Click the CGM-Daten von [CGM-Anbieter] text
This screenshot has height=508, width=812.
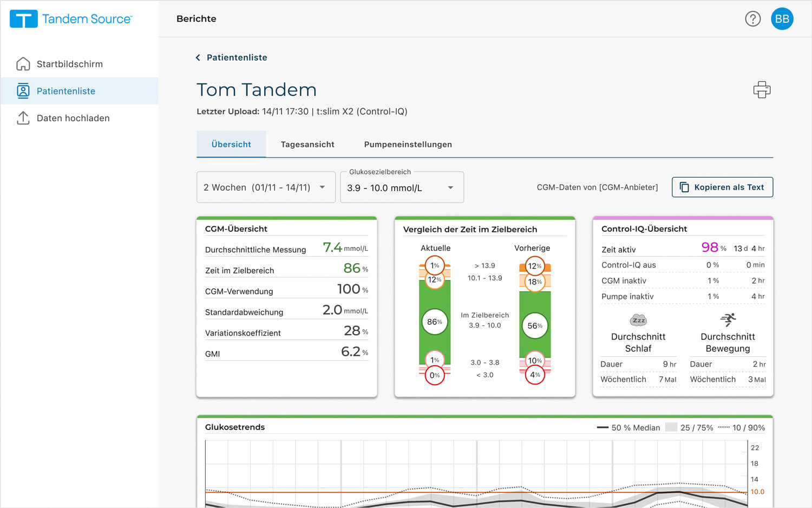597,187
